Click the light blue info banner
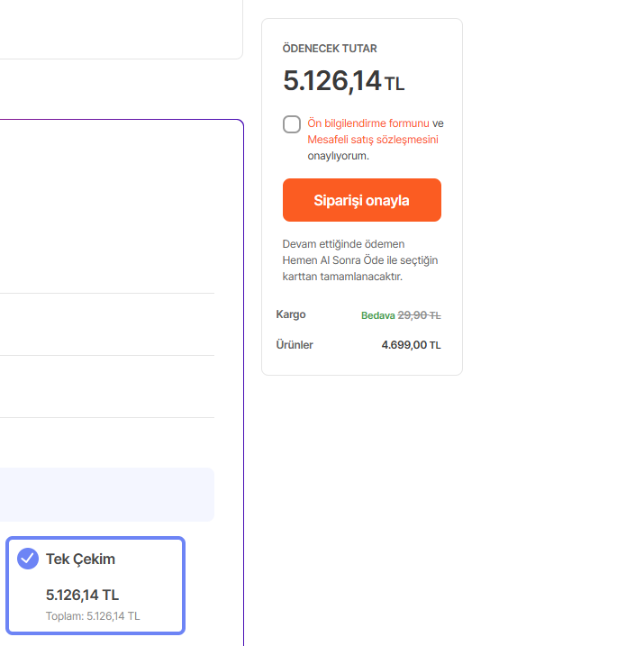644x646 pixels. [106, 495]
